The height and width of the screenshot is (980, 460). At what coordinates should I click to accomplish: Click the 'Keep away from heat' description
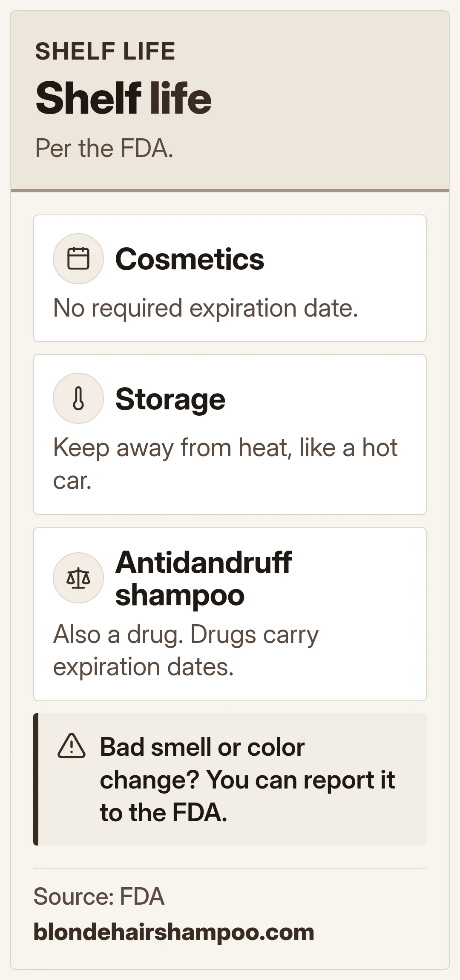click(225, 464)
